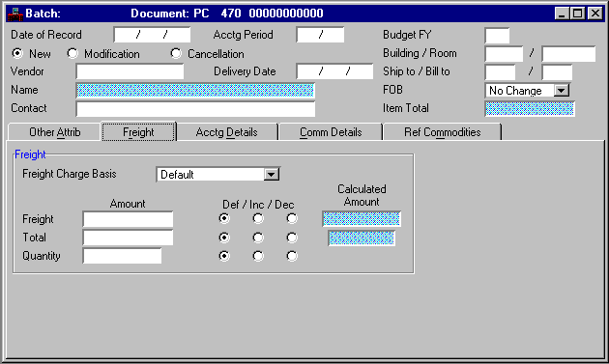The width and height of the screenshot is (609, 364).
Task: Click the application icon in the title bar
Action: (x=15, y=14)
